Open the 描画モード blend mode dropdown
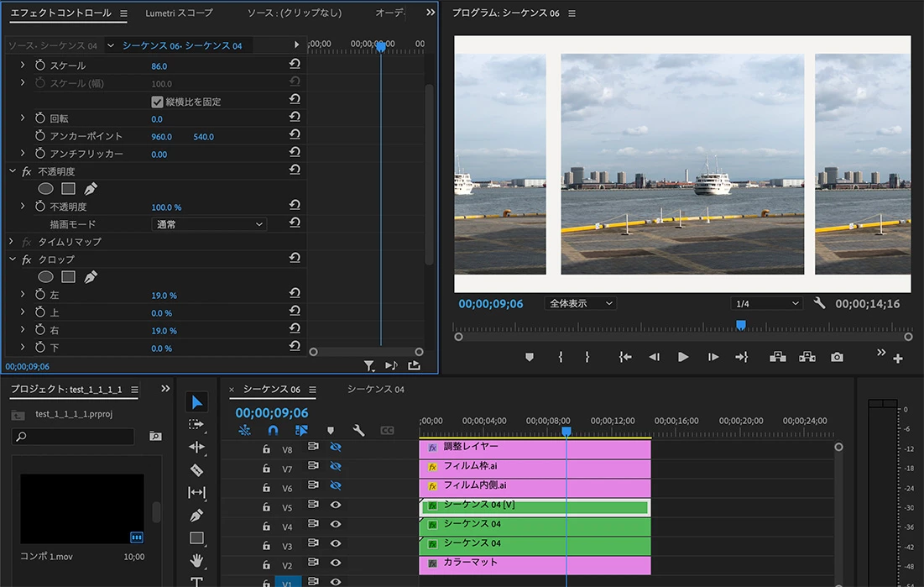 [x=209, y=224]
